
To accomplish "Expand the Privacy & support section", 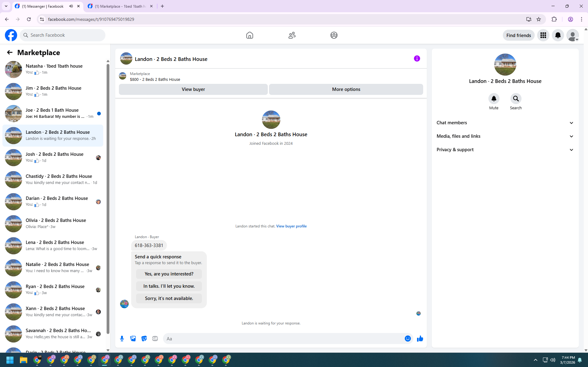I will coord(505,150).
